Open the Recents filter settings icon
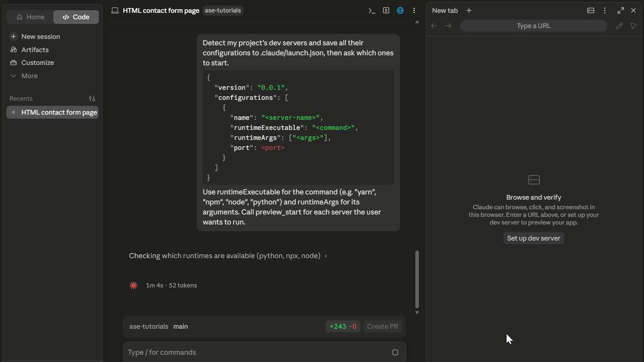 point(92,99)
